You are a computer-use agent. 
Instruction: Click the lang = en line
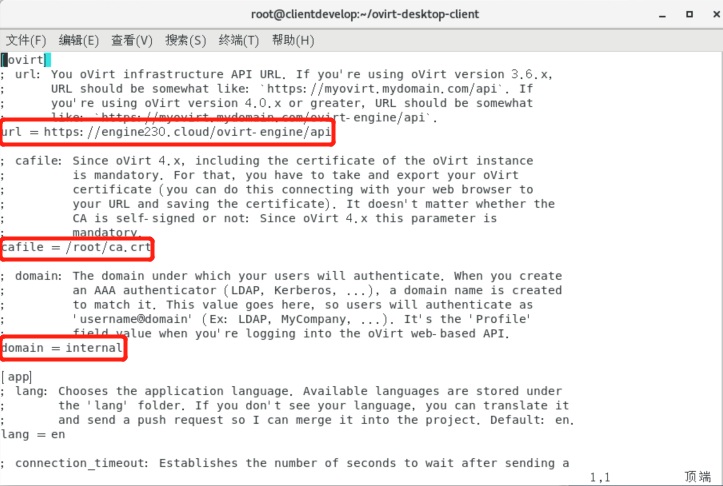pos(33,435)
